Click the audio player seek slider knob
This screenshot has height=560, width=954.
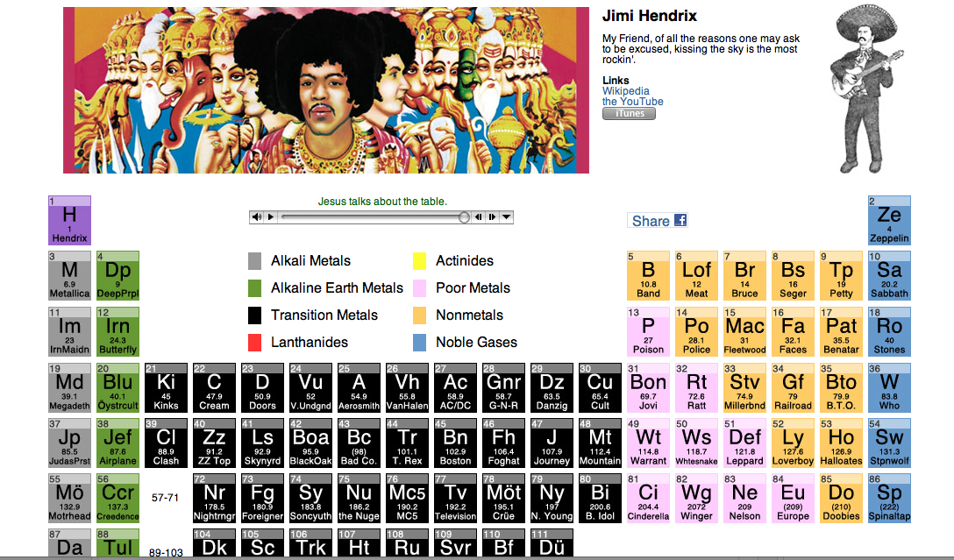pyautogui.click(x=464, y=217)
